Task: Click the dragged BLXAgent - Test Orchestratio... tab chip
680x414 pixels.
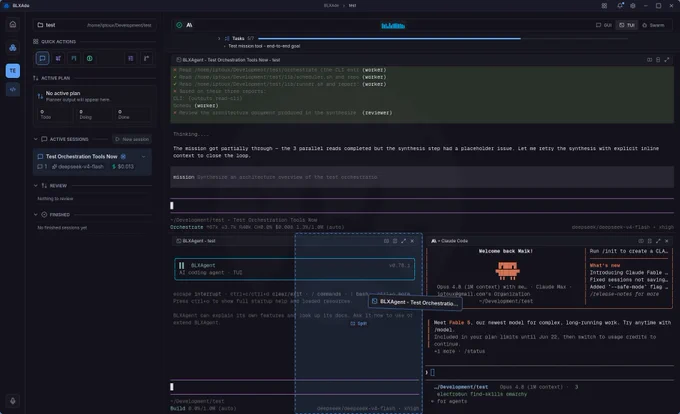Action: [415, 302]
